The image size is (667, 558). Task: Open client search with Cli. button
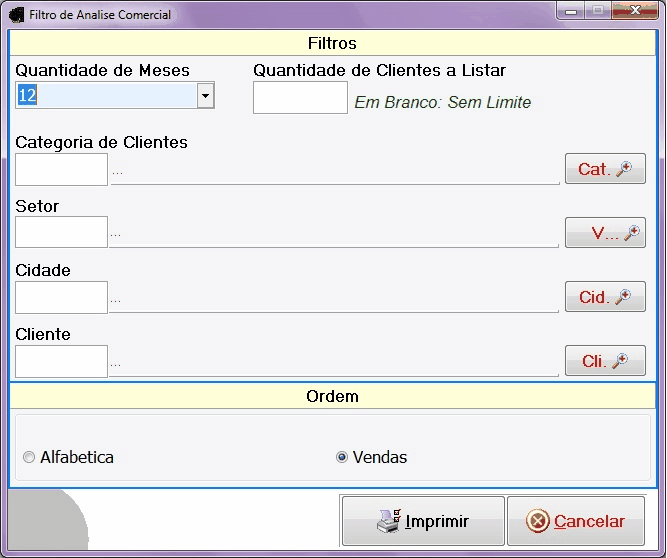pos(605,361)
